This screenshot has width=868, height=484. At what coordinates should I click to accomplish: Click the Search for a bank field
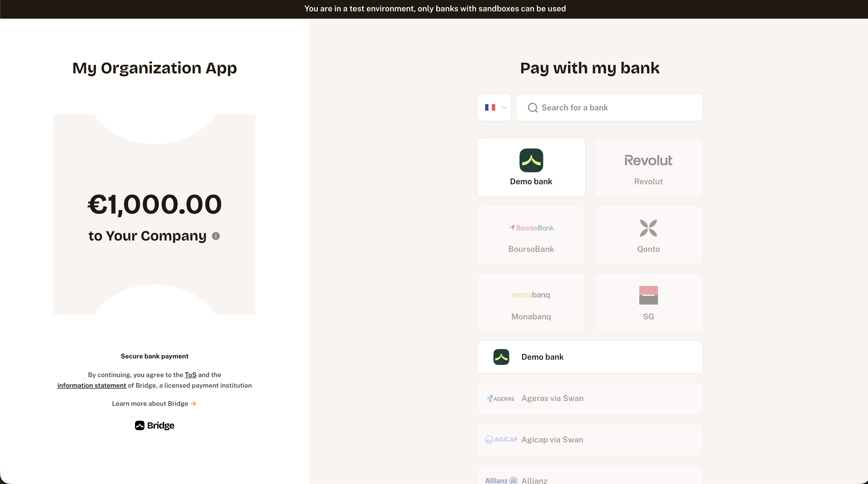pyautogui.click(x=609, y=107)
